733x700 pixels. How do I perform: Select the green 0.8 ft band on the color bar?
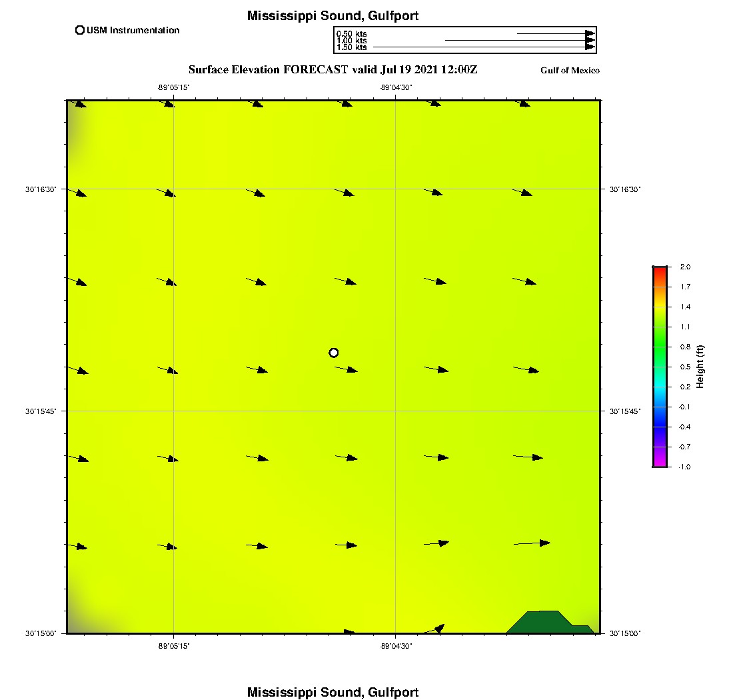[x=659, y=347]
